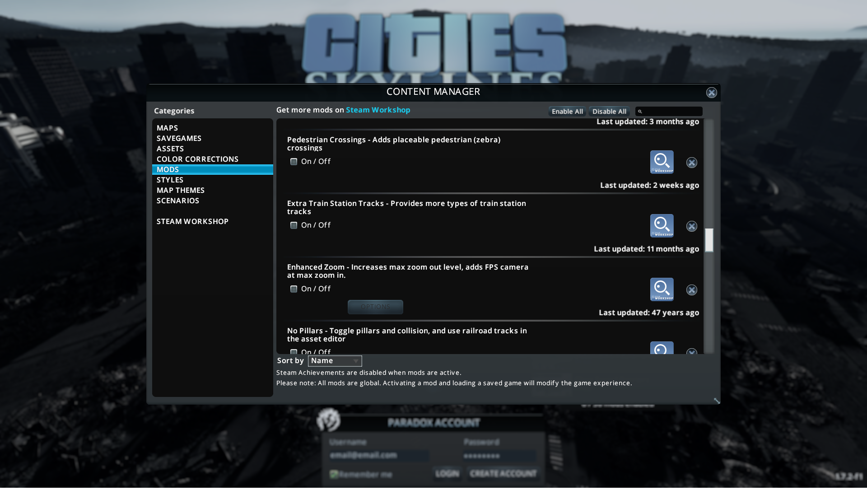Open Workshop page for Pedestrian Crossings mod
867x504 pixels.
(662, 162)
